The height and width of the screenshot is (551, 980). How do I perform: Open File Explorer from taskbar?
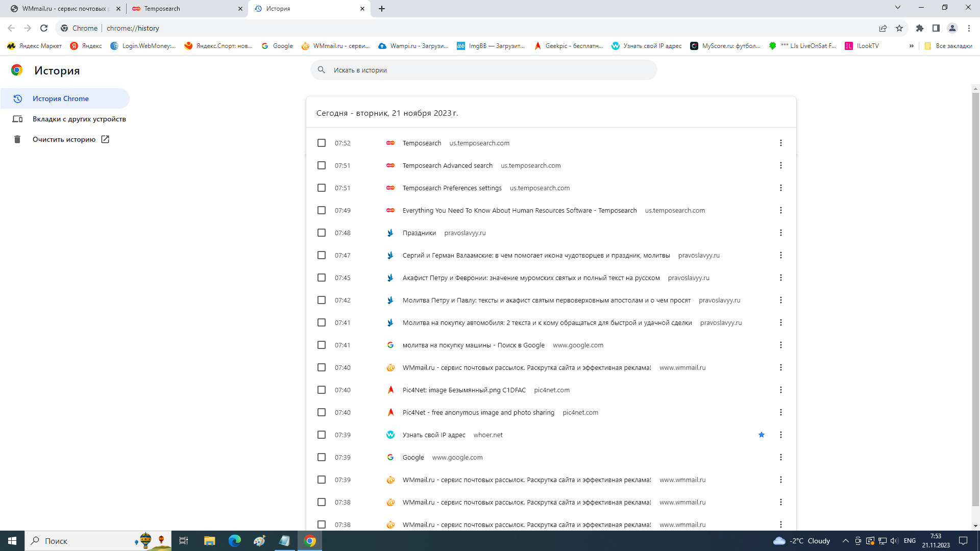210,541
